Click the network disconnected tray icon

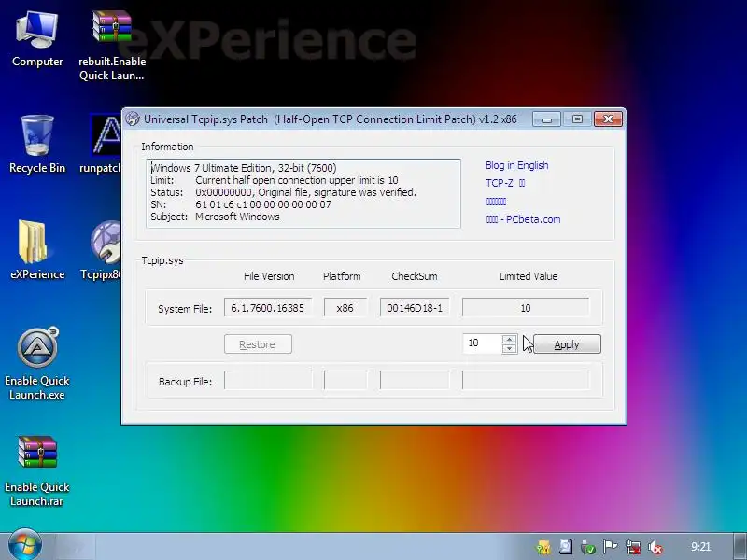point(633,547)
